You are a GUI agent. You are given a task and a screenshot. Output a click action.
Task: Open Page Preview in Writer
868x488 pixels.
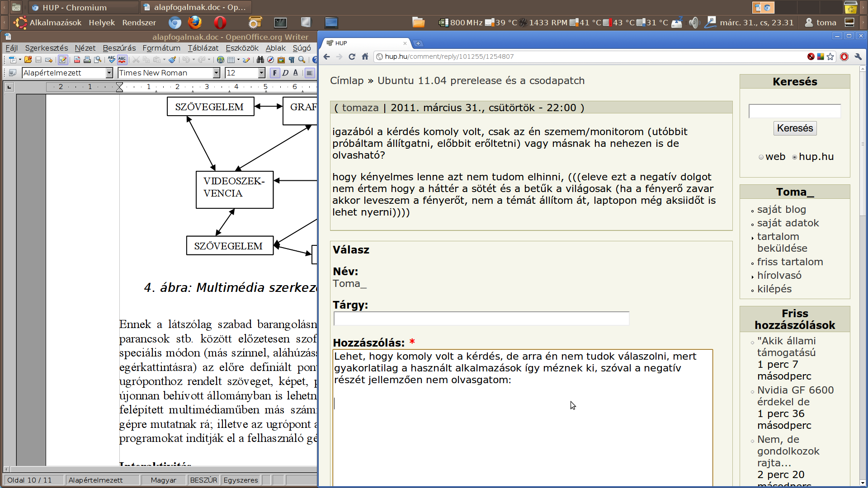98,60
